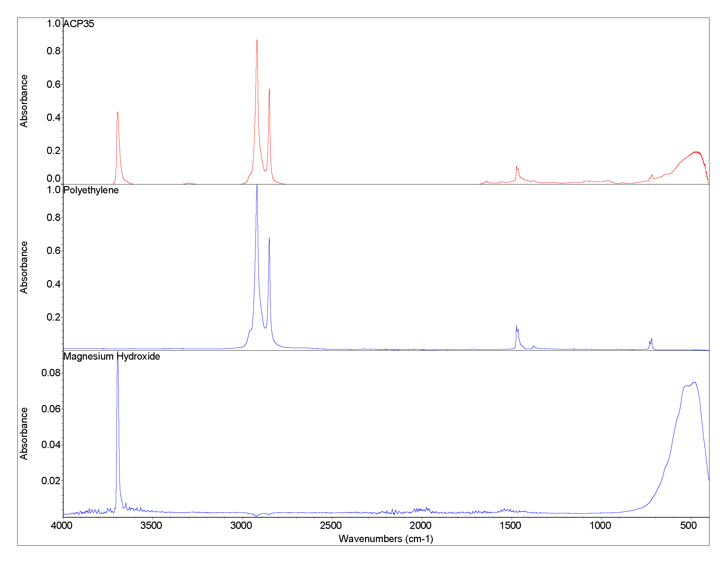Viewport: 728px width, 563px height.
Task: Click the ACP35 Absorbance axis label
Action: (x=24, y=101)
